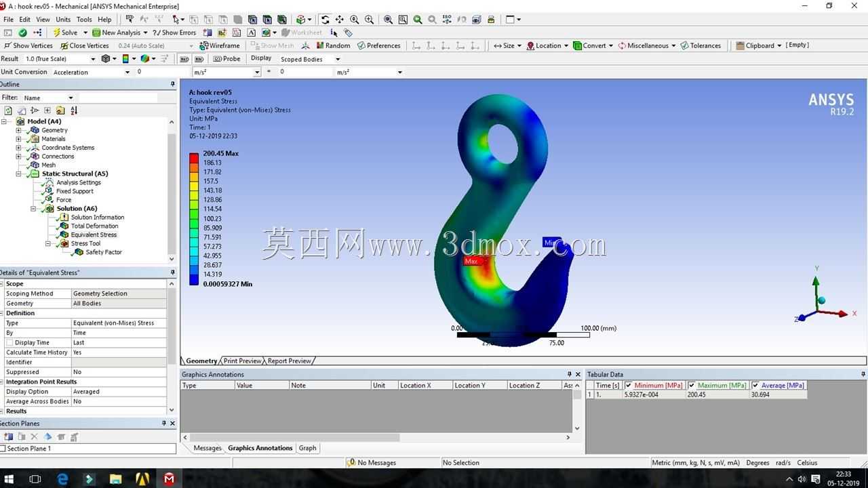
Task: Open the Preferences button
Action: [x=378, y=45]
